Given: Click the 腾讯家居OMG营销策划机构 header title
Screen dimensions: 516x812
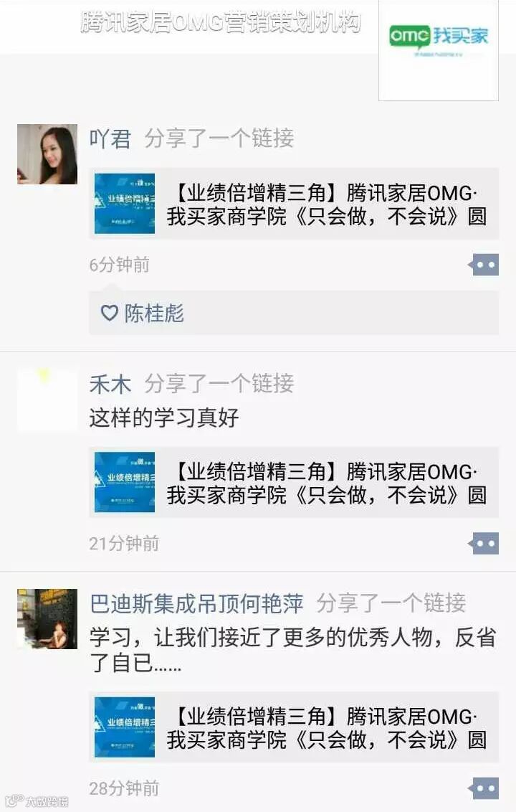Looking at the screenshot, I should 221,22.
